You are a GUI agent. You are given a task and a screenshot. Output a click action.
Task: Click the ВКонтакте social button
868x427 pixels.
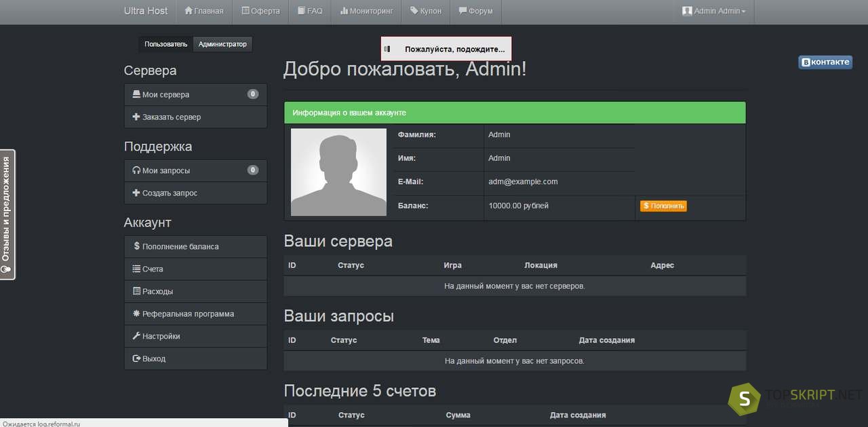pyautogui.click(x=825, y=62)
